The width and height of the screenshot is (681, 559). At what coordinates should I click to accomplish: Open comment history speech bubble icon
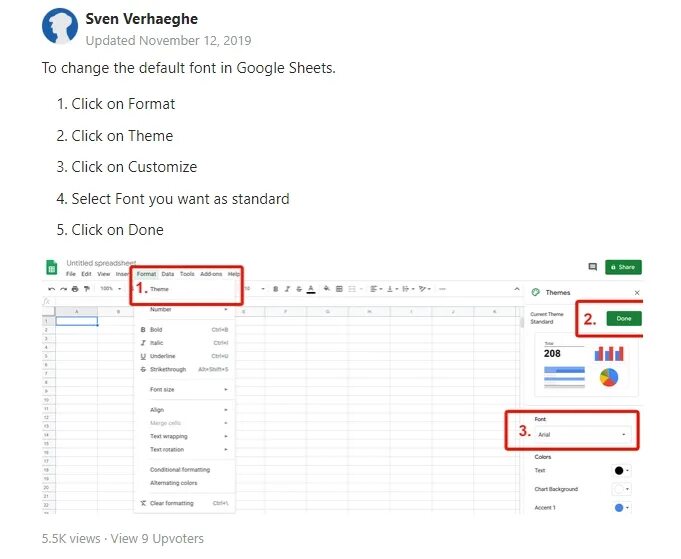(592, 267)
